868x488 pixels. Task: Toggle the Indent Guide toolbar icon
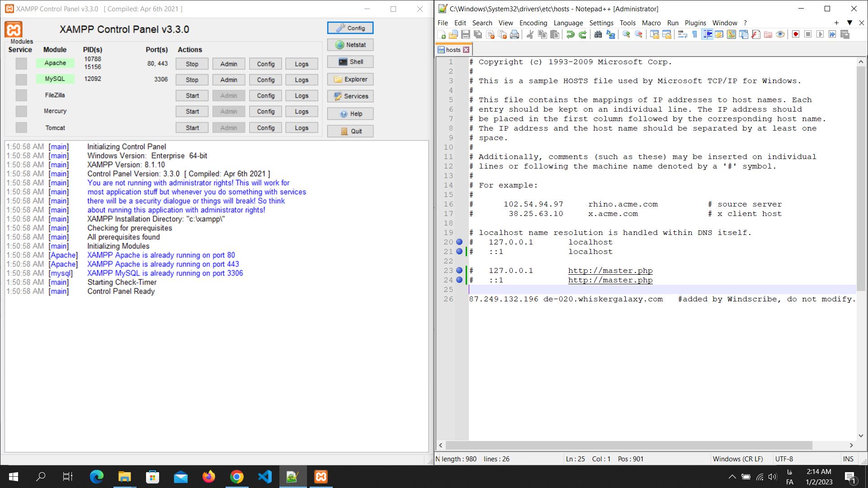707,35
